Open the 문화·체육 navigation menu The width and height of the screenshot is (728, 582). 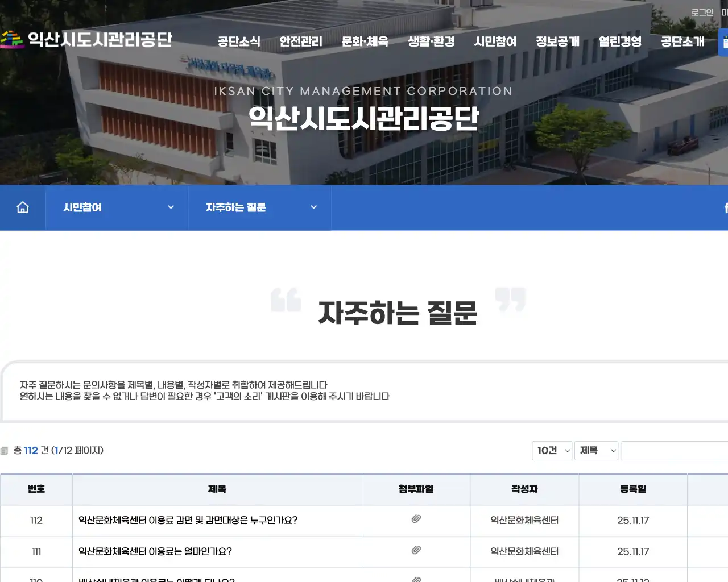click(x=365, y=41)
